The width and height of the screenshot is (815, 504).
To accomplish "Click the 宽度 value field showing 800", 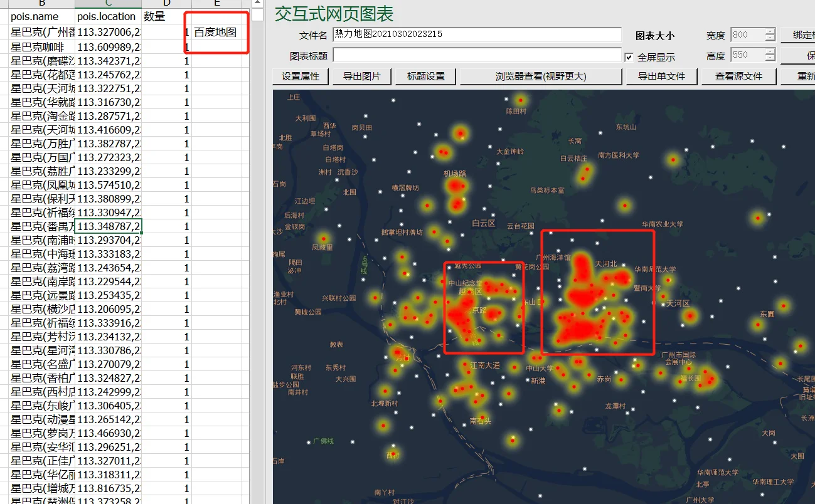I will pyautogui.click(x=747, y=35).
